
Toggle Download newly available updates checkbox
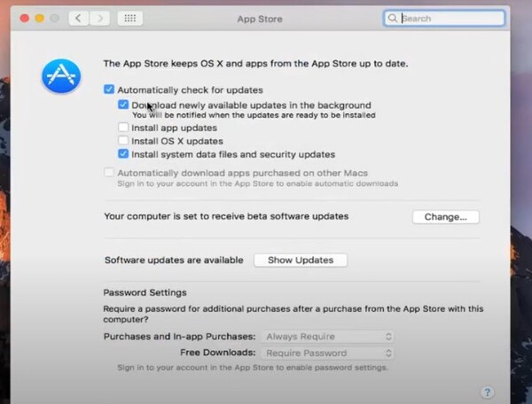123,105
